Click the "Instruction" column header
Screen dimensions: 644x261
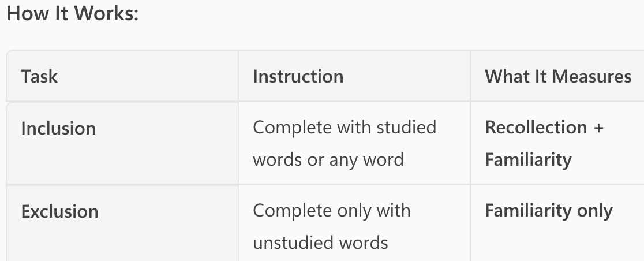click(298, 76)
